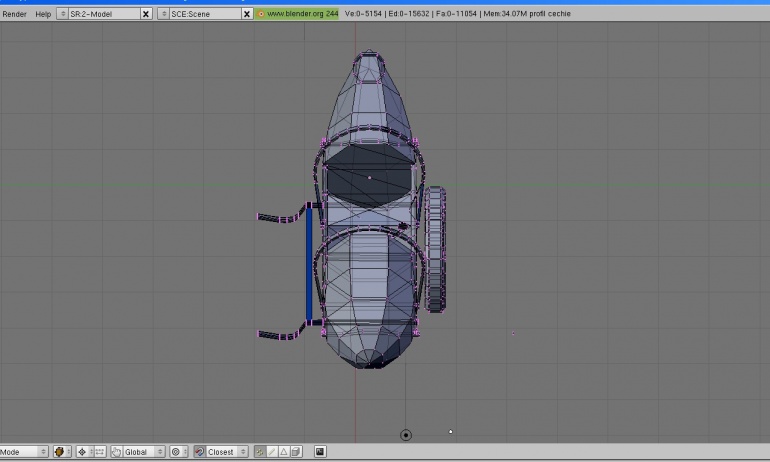
Task: Open the pivot point selector
Action: [84, 452]
